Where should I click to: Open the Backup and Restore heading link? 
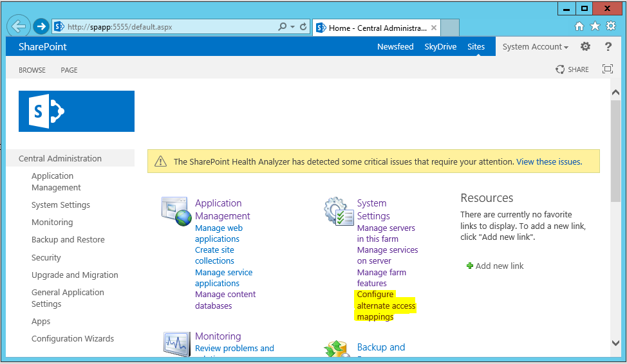380,349
